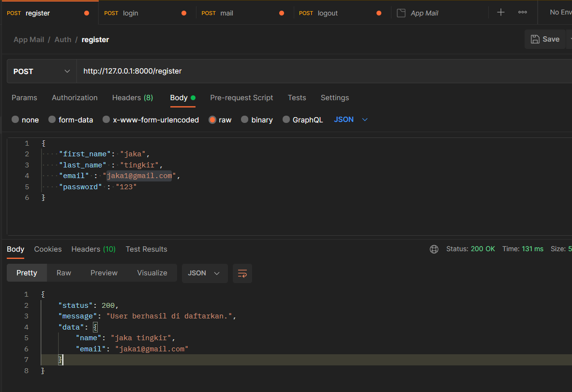This screenshot has width=572, height=392.
Task: Open the Auth folder breadcrumb link
Action: coord(63,39)
